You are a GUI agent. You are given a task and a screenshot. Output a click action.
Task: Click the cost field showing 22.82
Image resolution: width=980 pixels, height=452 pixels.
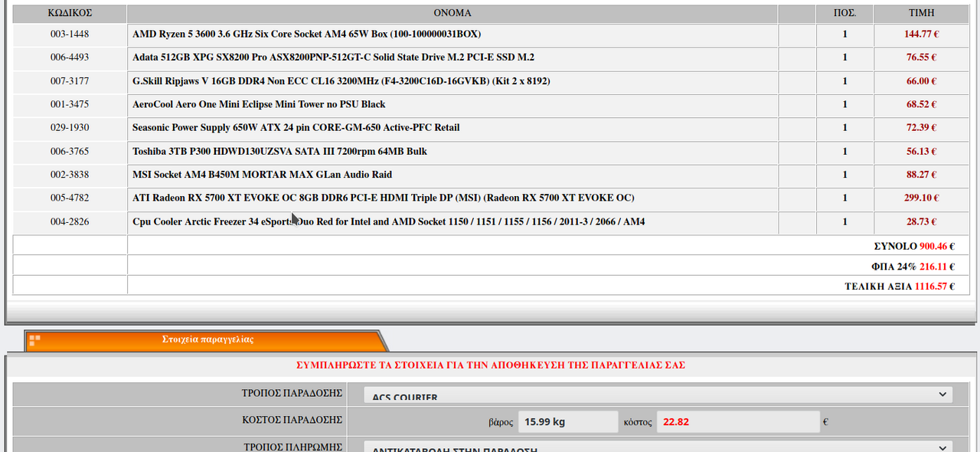(737, 422)
